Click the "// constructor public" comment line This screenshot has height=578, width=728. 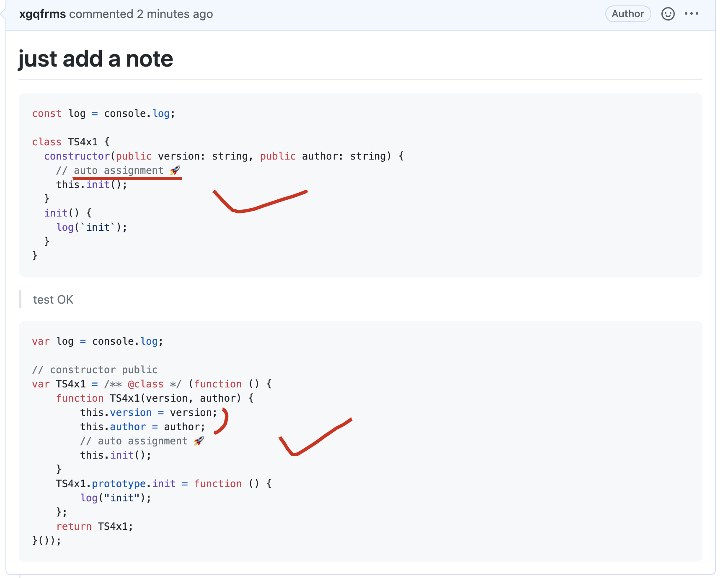click(x=95, y=370)
